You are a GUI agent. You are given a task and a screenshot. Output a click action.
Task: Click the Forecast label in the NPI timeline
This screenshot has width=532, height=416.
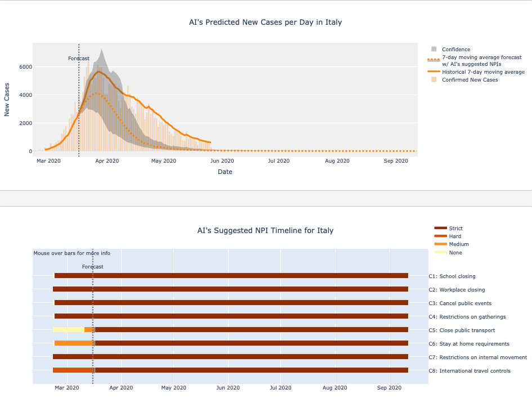tap(93, 267)
